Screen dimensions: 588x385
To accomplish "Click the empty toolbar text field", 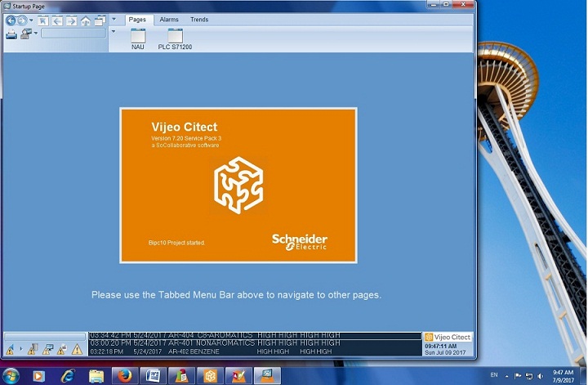I will 73,34.
